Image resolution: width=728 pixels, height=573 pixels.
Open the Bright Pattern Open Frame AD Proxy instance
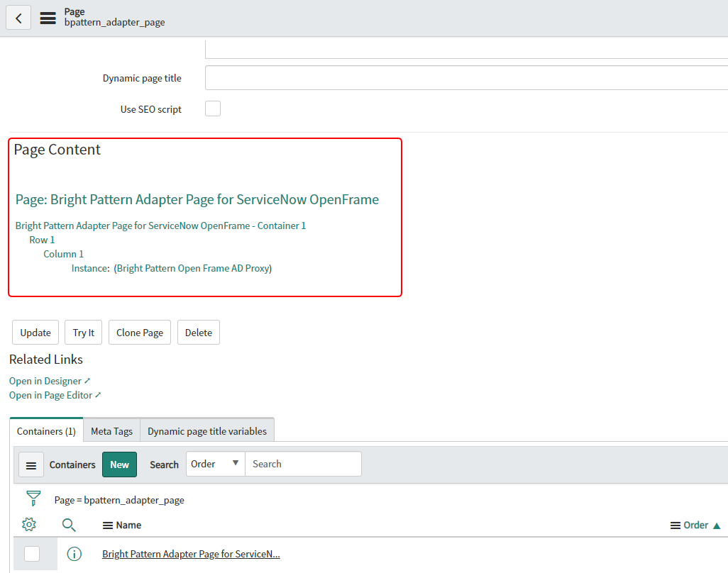coord(193,268)
